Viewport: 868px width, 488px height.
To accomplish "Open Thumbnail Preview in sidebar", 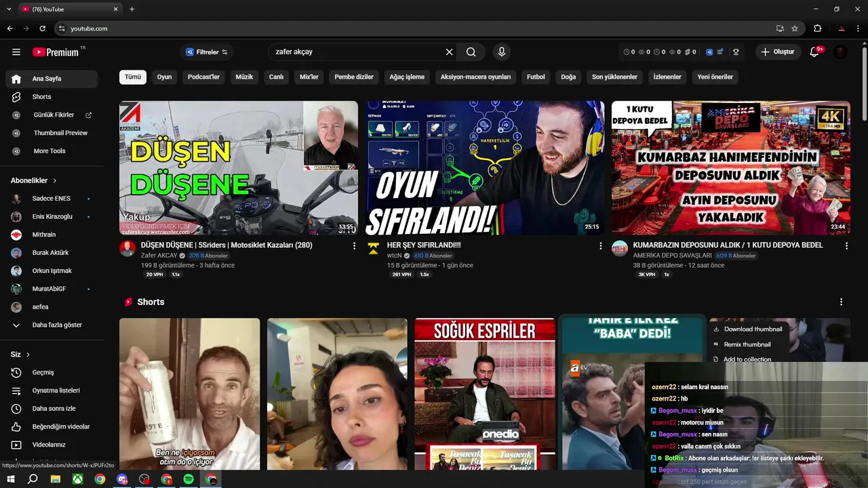I will 52,133.
